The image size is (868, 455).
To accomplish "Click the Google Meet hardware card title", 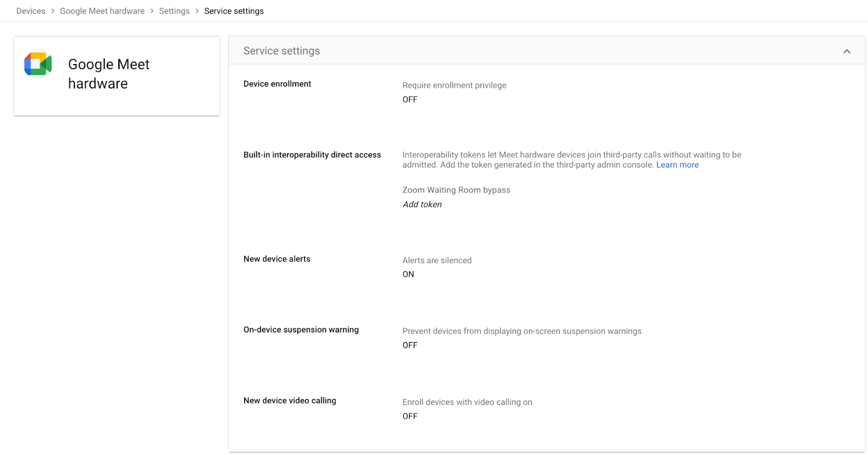I will pos(108,74).
